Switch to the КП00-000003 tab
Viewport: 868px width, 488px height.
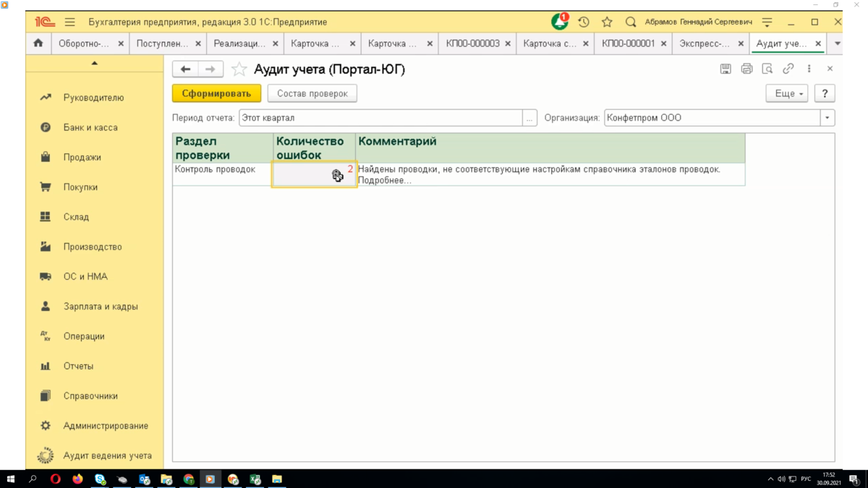(472, 43)
